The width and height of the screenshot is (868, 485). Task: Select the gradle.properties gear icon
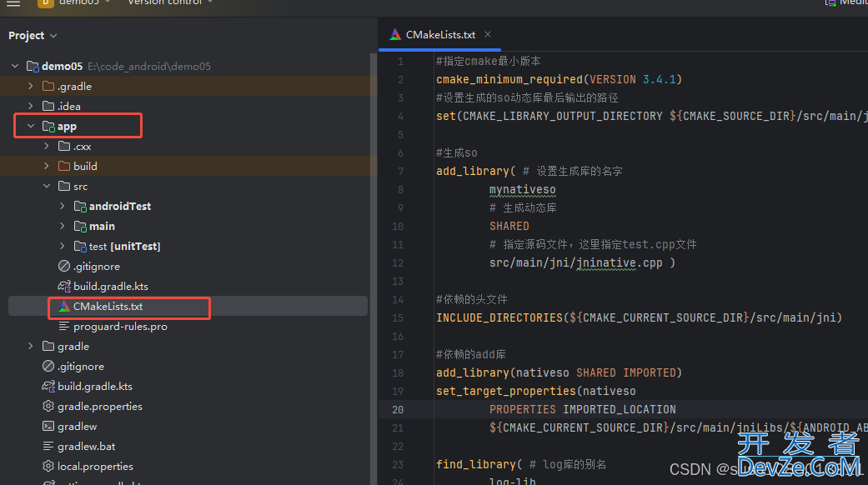[x=48, y=407]
